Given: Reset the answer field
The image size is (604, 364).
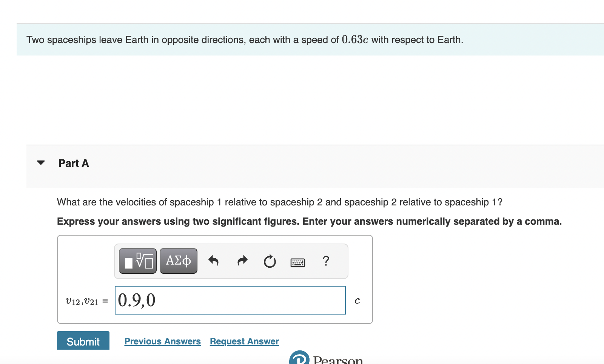Looking at the screenshot, I should (270, 261).
